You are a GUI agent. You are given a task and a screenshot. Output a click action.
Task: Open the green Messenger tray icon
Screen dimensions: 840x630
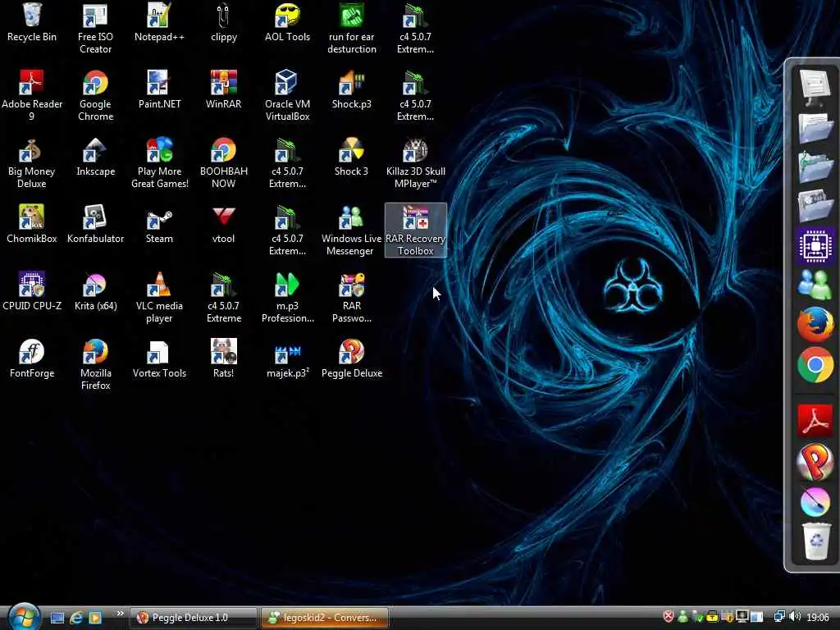[x=682, y=617]
